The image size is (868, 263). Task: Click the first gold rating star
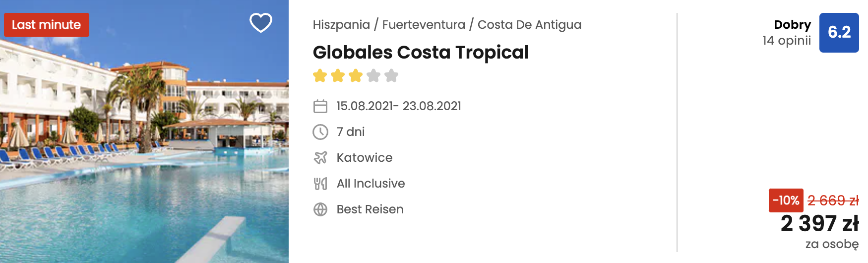pos(320,75)
